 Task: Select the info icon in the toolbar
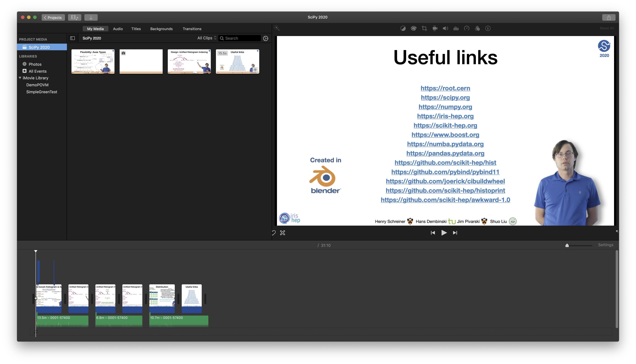(x=488, y=28)
